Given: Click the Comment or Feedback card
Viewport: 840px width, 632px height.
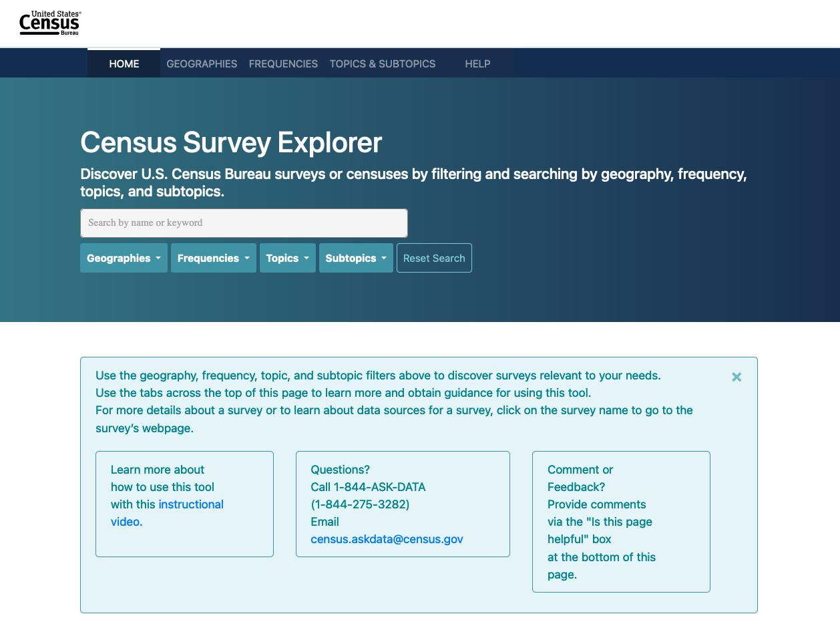Looking at the screenshot, I should (621, 521).
